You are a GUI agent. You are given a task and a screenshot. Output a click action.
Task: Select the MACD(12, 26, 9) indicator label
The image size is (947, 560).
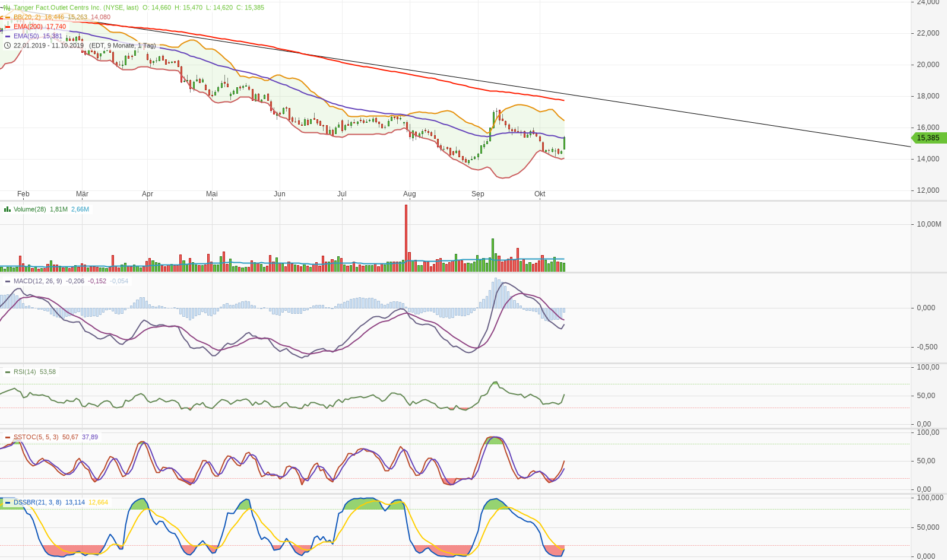tap(37, 281)
